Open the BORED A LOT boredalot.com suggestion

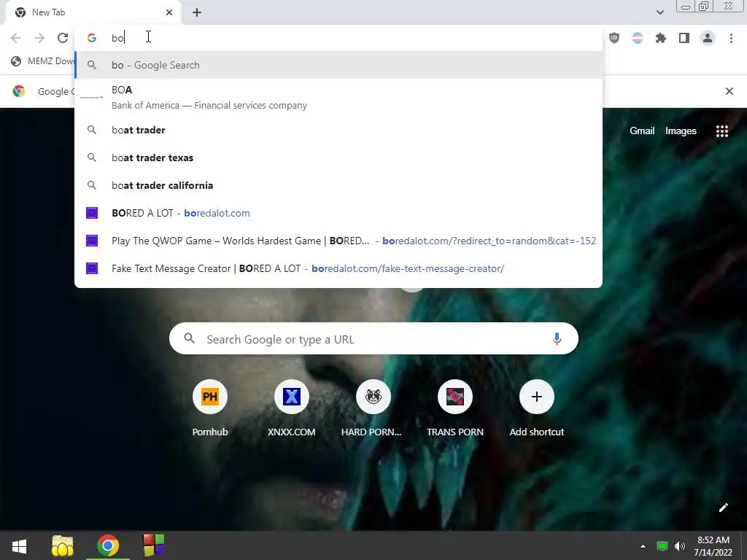pyautogui.click(x=338, y=213)
